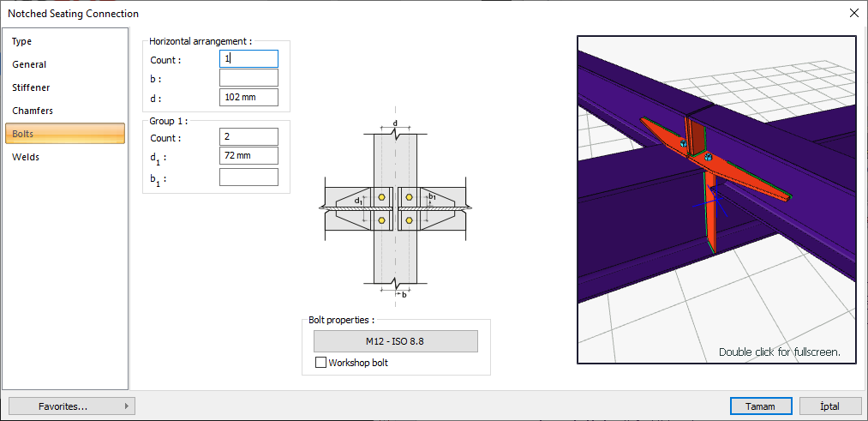Confirm with the Tamam button
Screen dimensions: 868x421
[x=761, y=406]
